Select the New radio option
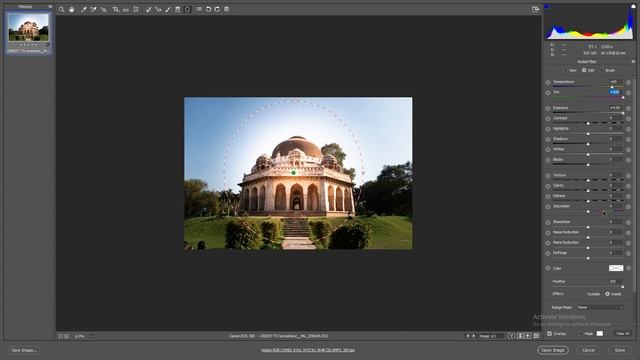 coord(566,70)
